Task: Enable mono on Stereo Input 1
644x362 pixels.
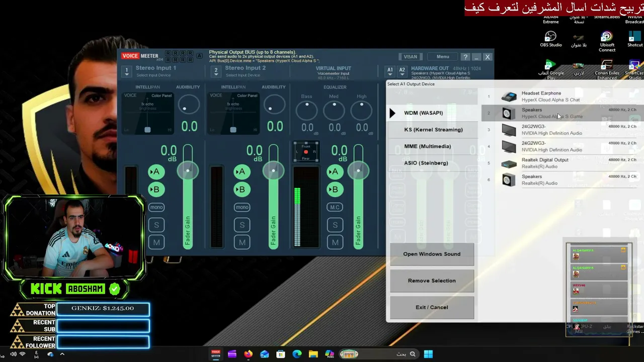Action: coord(156,207)
